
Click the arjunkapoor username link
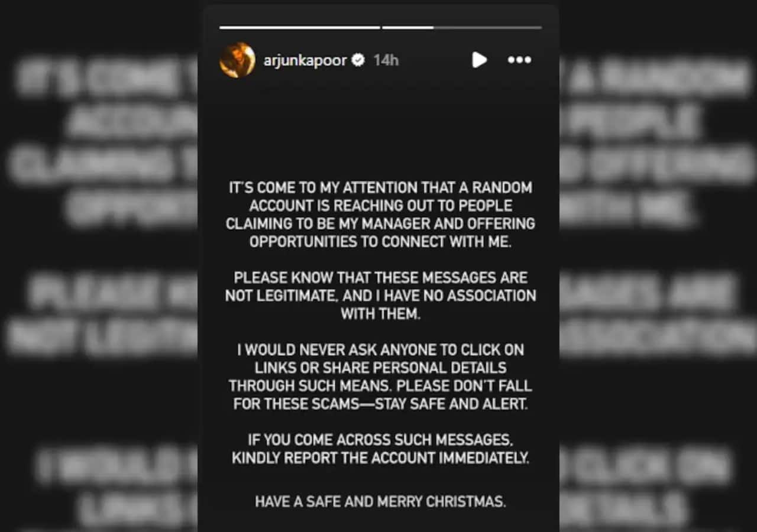[305, 60]
